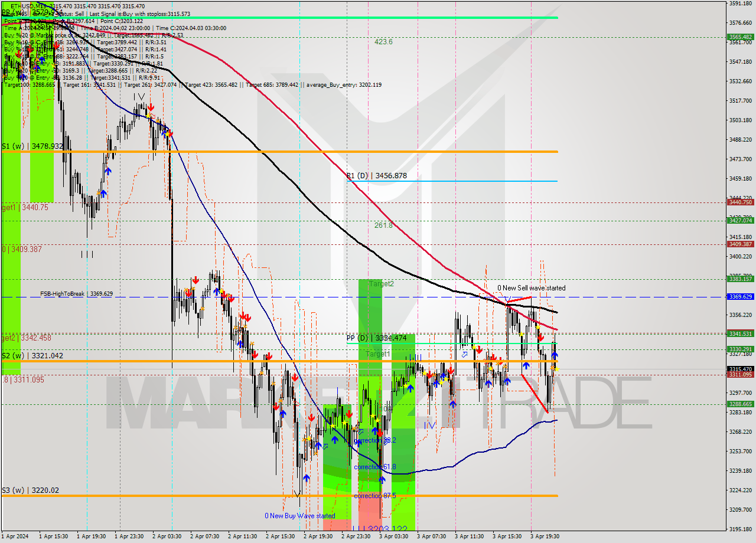Click the 'FSB-HighToBreak | 3369.629' label

[76, 293]
